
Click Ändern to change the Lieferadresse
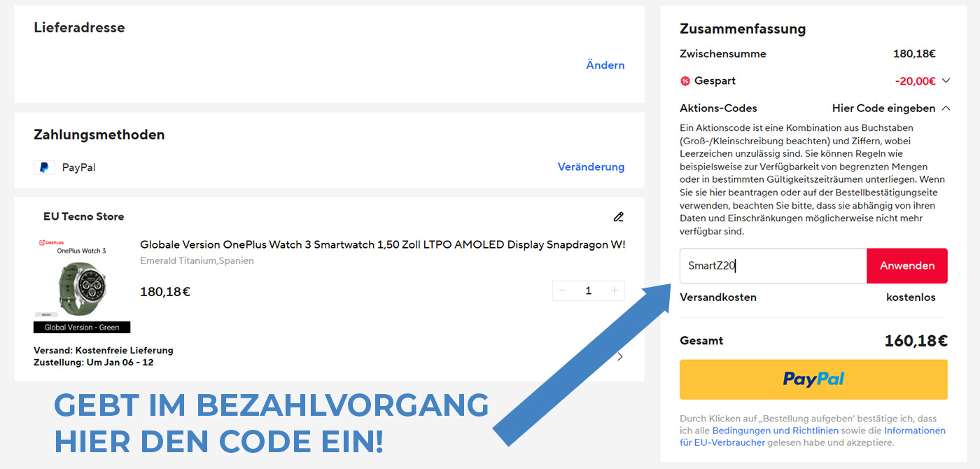605,65
